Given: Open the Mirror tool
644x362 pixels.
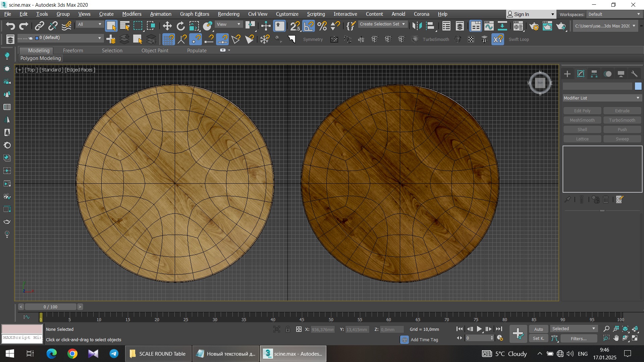Looking at the screenshot, I should (x=417, y=26).
